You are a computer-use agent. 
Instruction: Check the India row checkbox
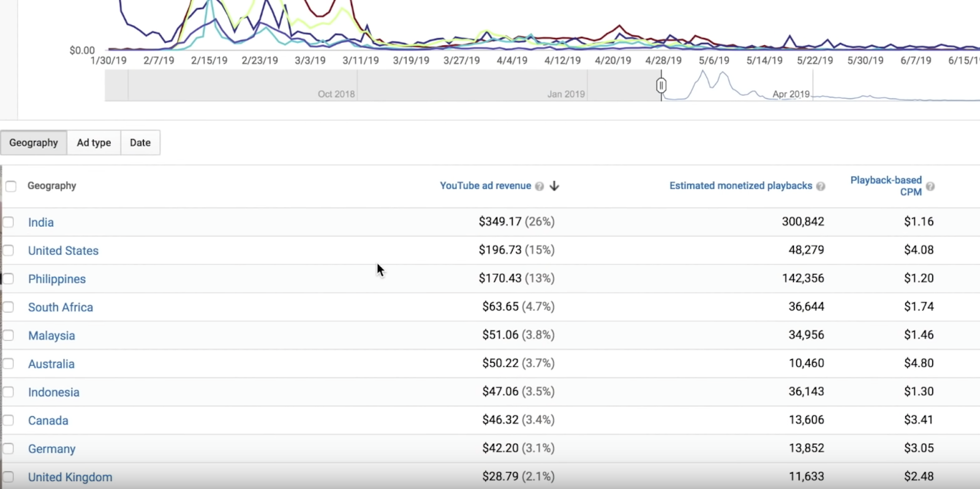pos(9,222)
